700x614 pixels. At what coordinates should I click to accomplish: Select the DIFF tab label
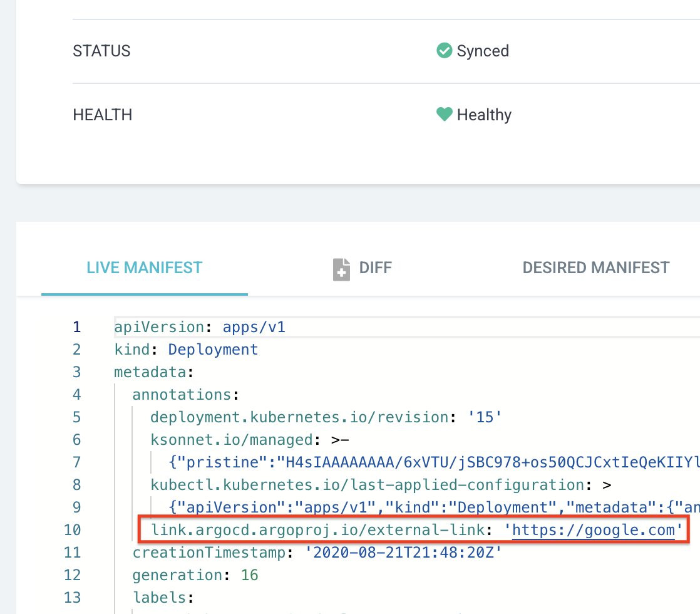tap(375, 268)
